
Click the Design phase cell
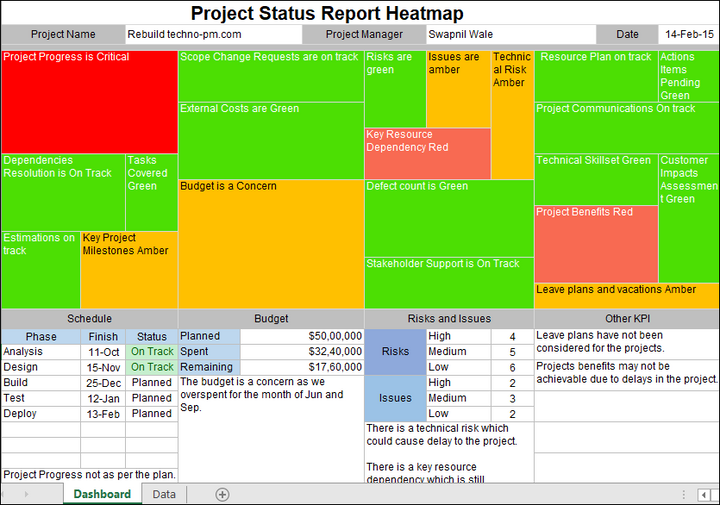tap(41, 367)
